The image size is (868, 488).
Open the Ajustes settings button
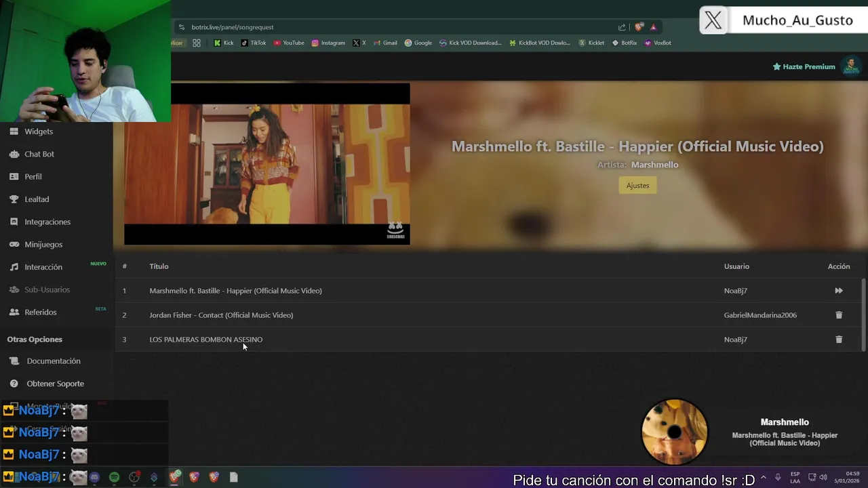[x=637, y=185]
